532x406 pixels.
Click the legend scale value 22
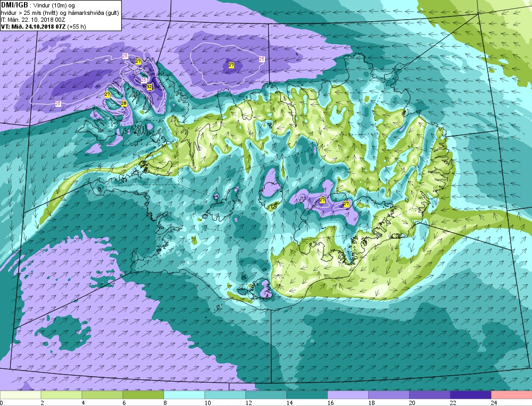point(453,403)
